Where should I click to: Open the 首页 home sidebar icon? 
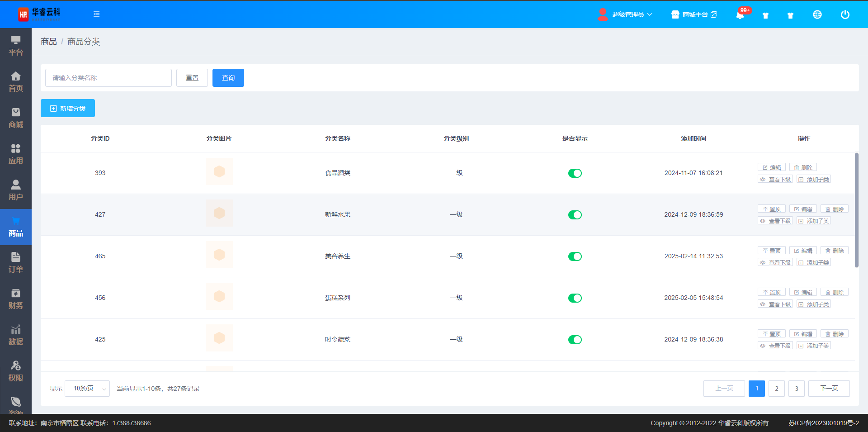click(x=16, y=82)
